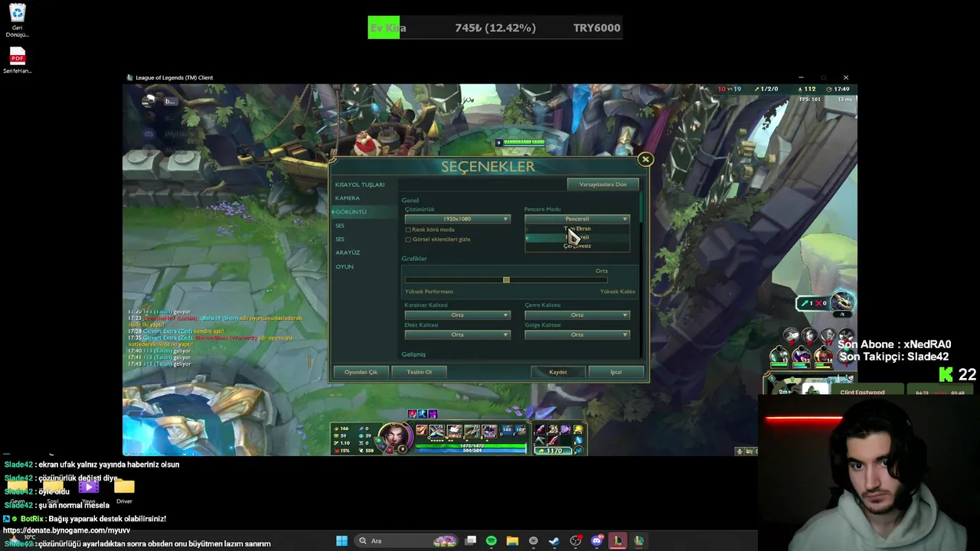Click the W ability icon

pos(455,432)
